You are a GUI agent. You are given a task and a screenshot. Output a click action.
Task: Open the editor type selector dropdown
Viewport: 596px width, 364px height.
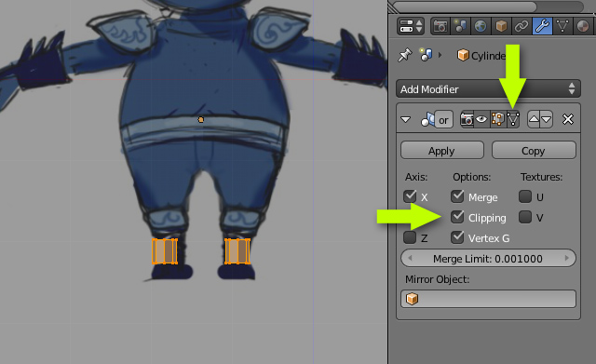click(x=411, y=26)
